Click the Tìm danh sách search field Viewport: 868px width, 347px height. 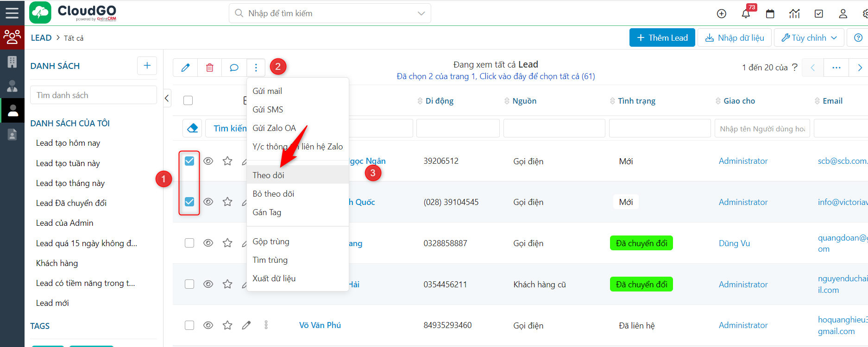click(x=93, y=95)
